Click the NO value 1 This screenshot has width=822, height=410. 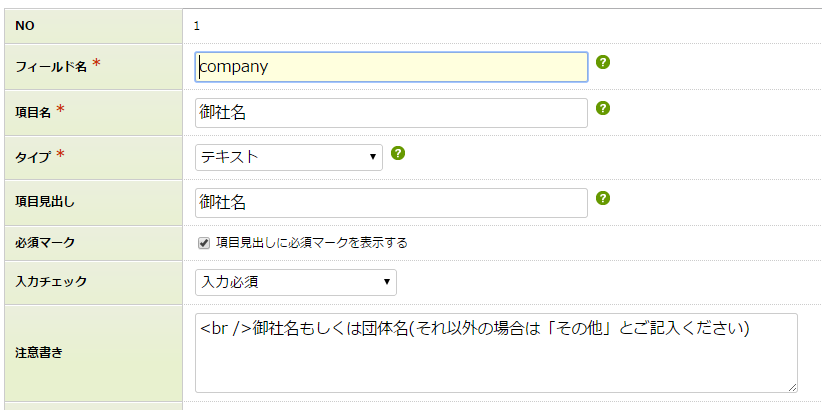pyautogui.click(x=197, y=26)
